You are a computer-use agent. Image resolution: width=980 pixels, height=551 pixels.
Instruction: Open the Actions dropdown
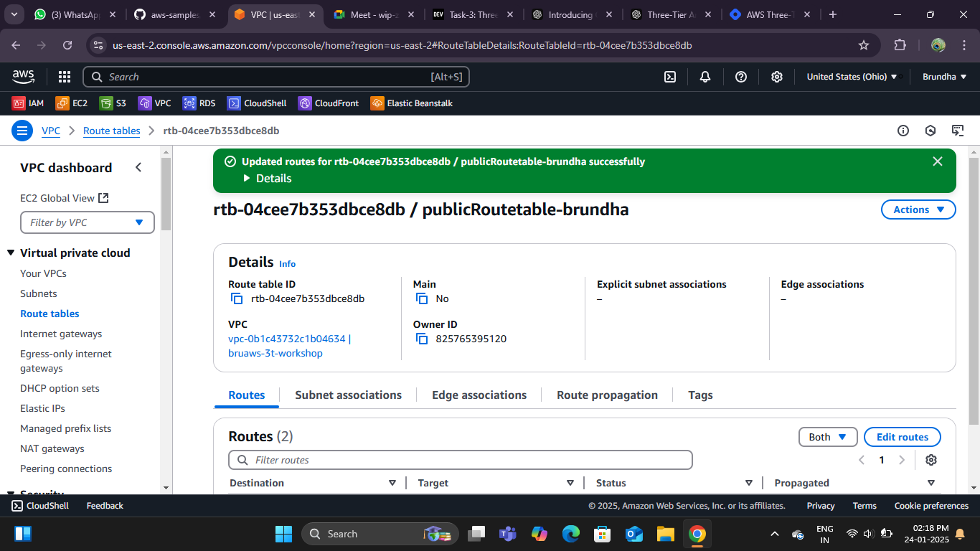[918, 209]
